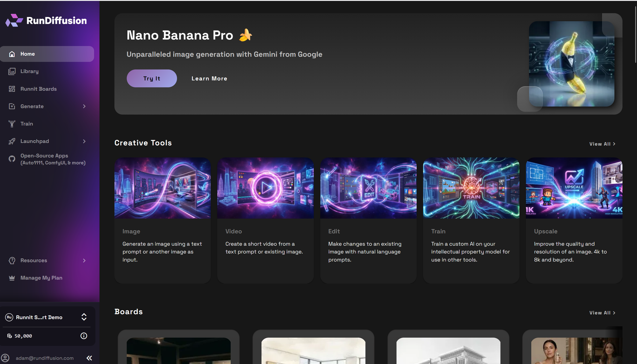Open Library via its sidebar icon

[12, 71]
